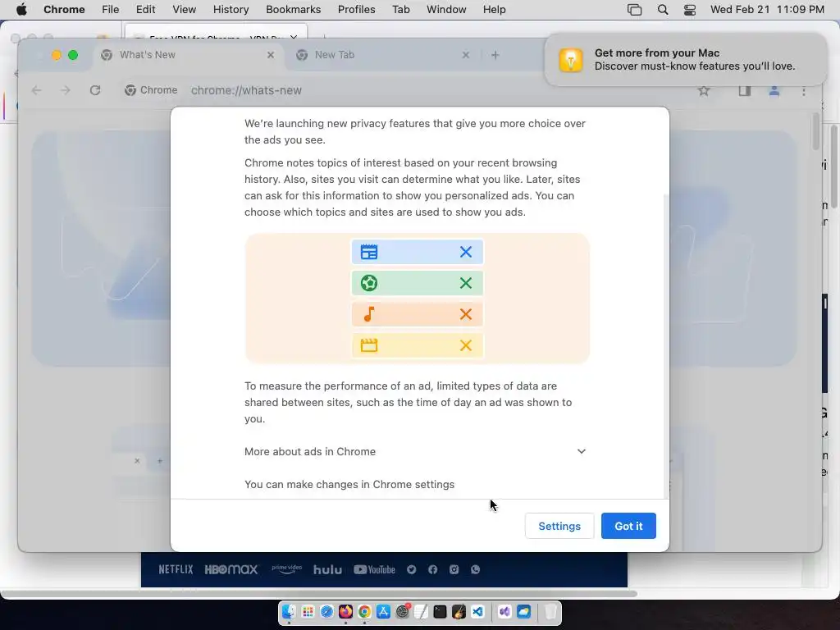Open the File menu
The image size is (840, 630).
tap(111, 9)
